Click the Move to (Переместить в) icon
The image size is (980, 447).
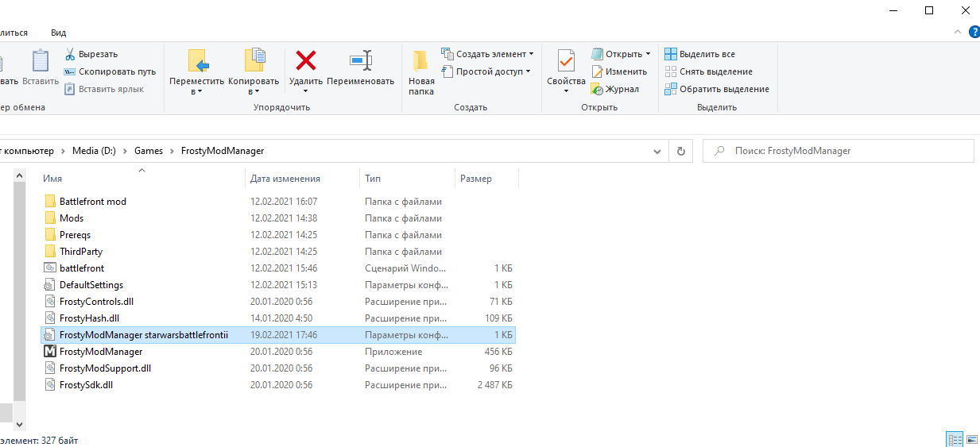pyautogui.click(x=196, y=61)
